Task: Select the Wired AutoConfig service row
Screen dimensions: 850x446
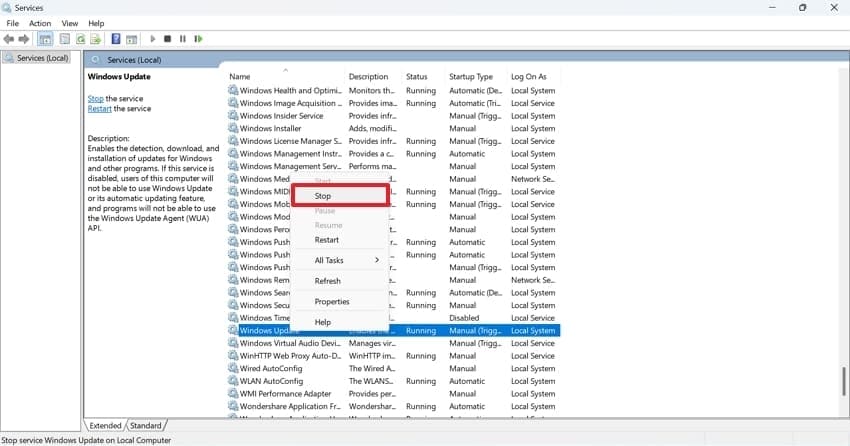Action: (394, 369)
